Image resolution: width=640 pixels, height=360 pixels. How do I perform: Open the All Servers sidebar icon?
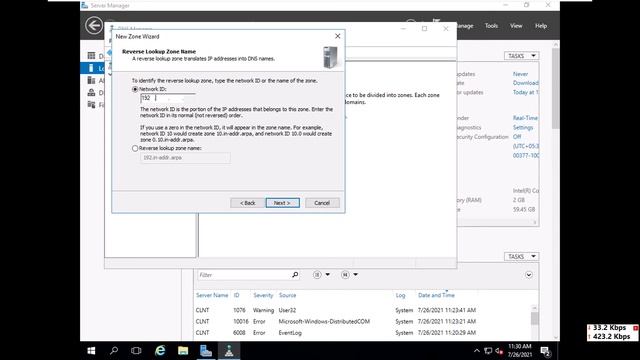click(91, 80)
